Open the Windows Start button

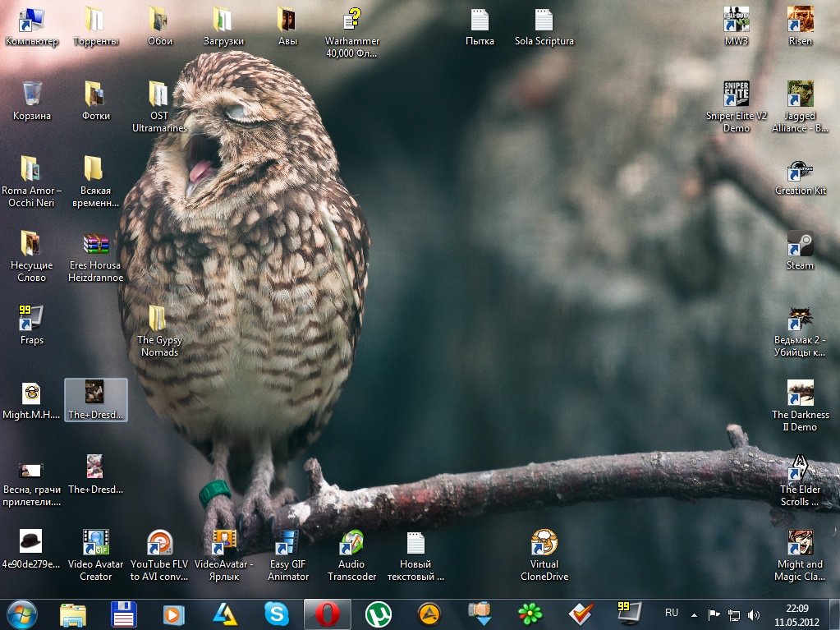(22, 614)
